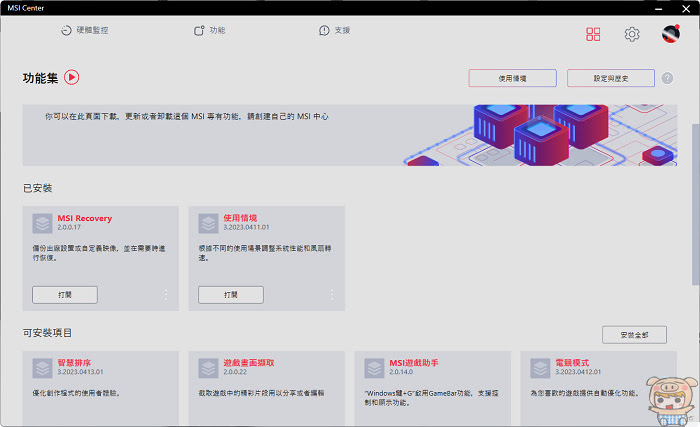This screenshot has height=427, width=700.
Task: Select the 智慧排序 title
Action: click(x=74, y=363)
